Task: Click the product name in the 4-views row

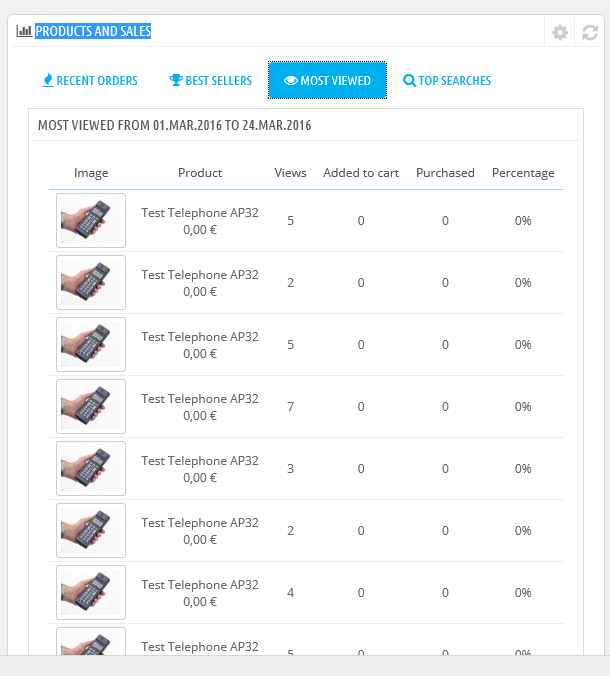Action: 200,585
